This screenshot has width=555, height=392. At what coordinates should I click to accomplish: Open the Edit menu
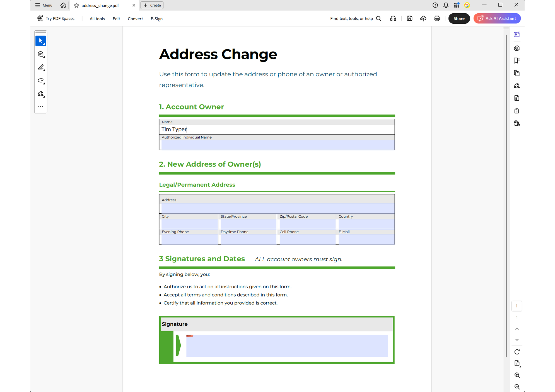pos(116,19)
